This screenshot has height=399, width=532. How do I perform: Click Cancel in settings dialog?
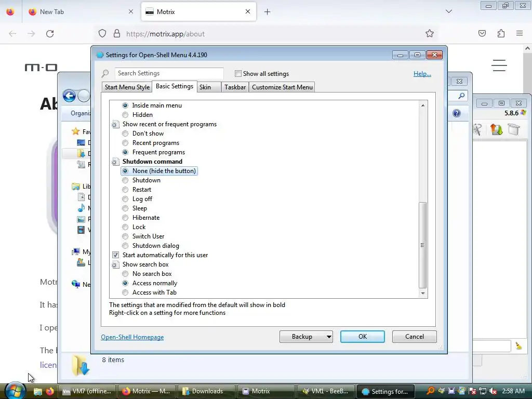point(414,337)
